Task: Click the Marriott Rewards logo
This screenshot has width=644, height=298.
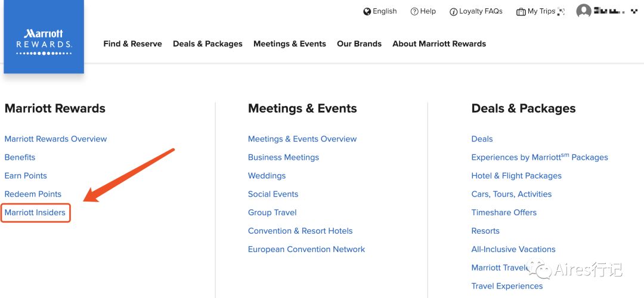Action: pos(44,37)
